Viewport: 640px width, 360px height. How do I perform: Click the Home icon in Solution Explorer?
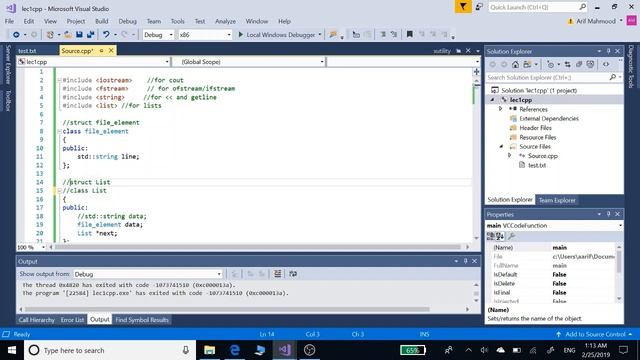(516, 64)
